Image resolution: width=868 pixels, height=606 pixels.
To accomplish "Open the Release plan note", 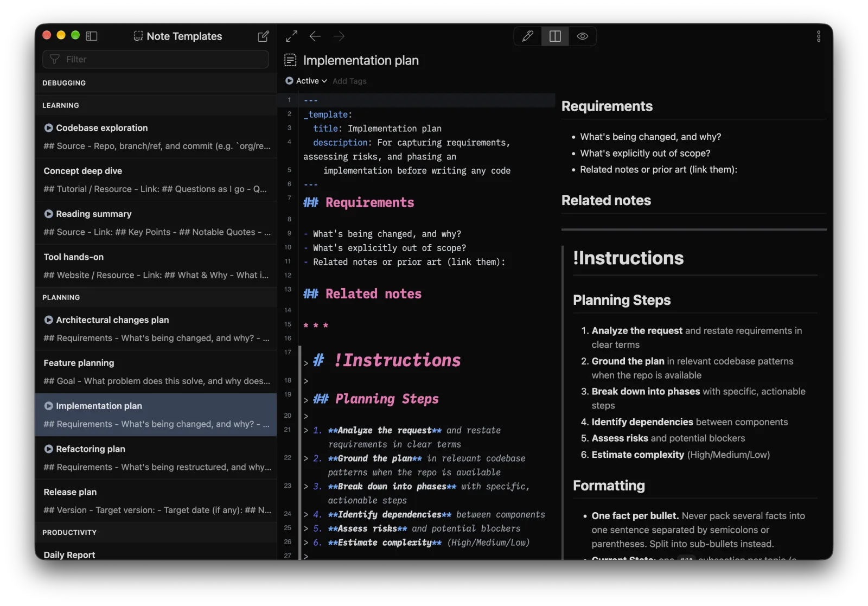I will tap(156, 501).
